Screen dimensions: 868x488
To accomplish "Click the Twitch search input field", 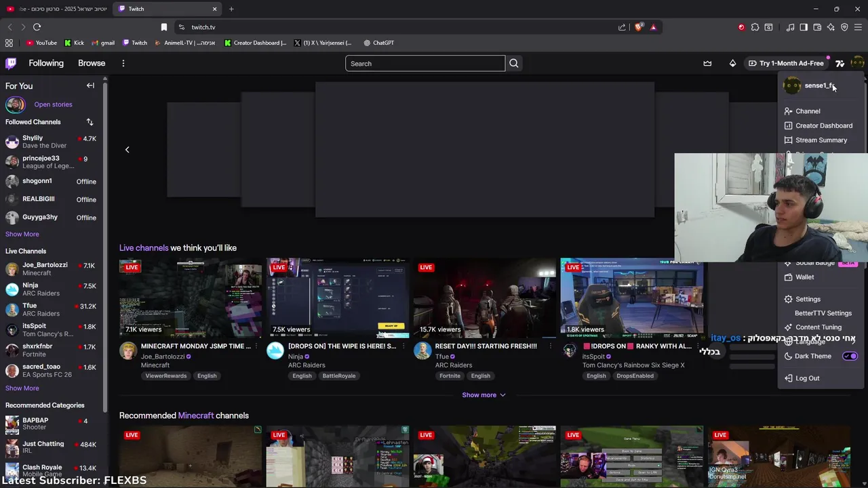I will click(425, 64).
